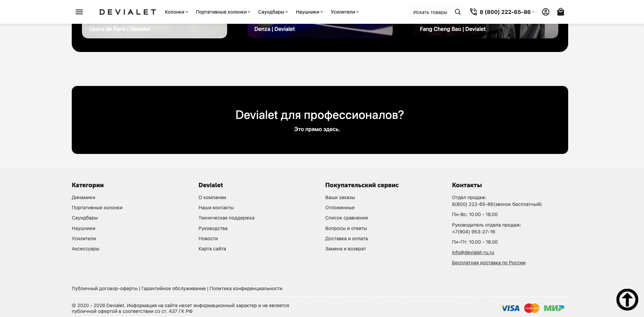
Task: Open Отложенные link
Action: coord(340,208)
